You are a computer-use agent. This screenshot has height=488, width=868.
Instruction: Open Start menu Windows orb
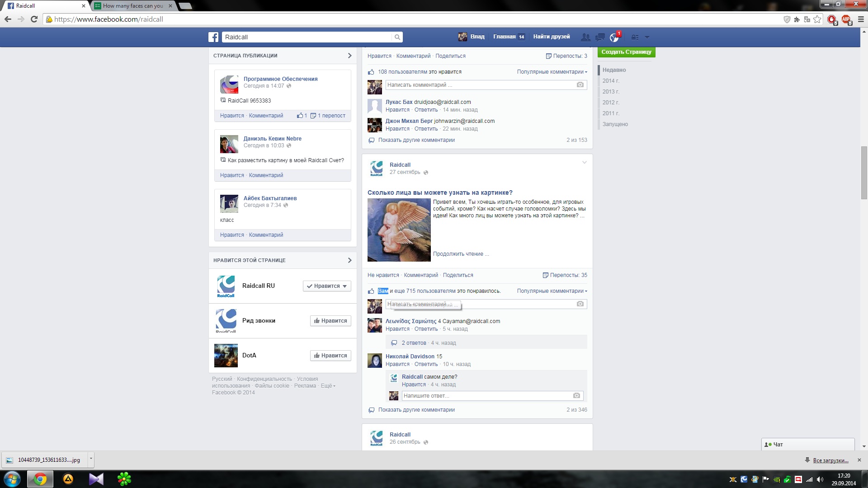(x=12, y=479)
